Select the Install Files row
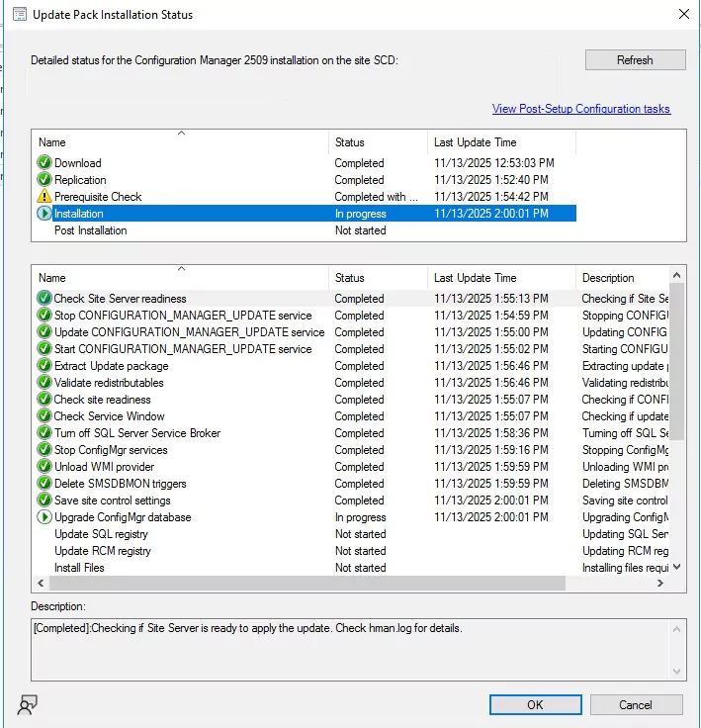 [x=350, y=568]
